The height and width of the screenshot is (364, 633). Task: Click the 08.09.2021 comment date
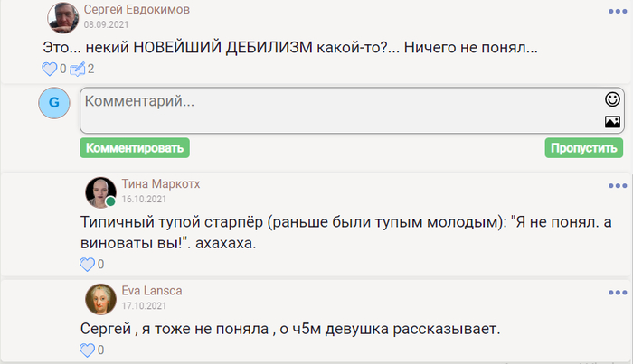point(101,25)
